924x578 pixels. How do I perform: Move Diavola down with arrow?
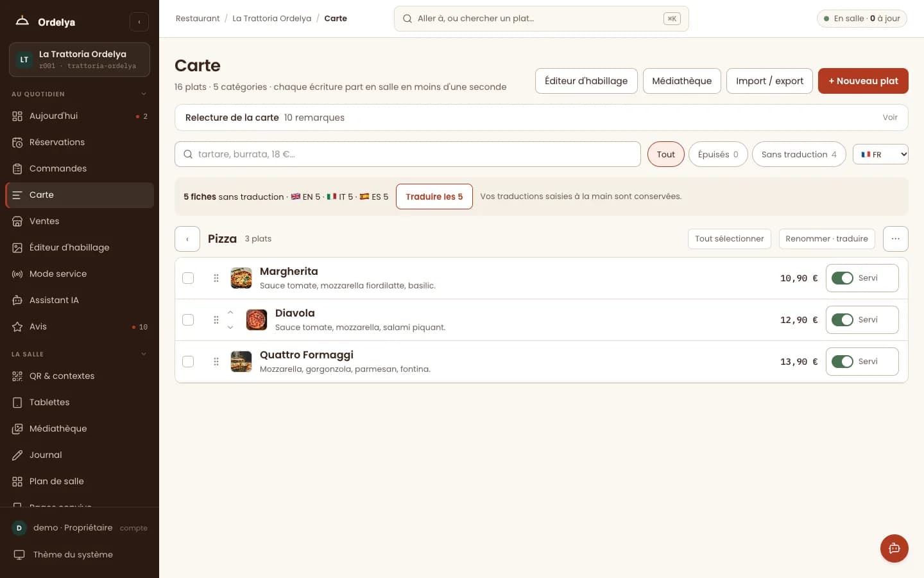coord(230,328)
